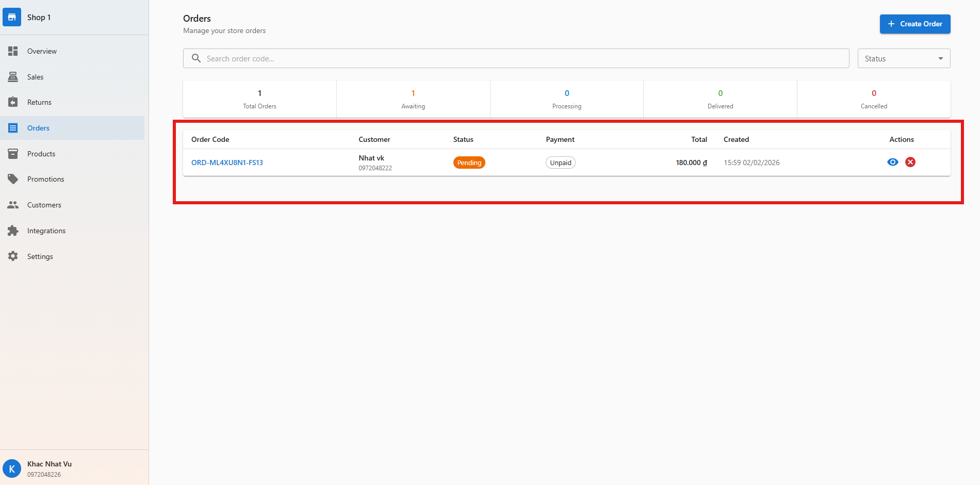Image resolution: width=980 pixels, height=485 pixels.
Task: Click the Order Code column header
Action: tap(210, 139)
